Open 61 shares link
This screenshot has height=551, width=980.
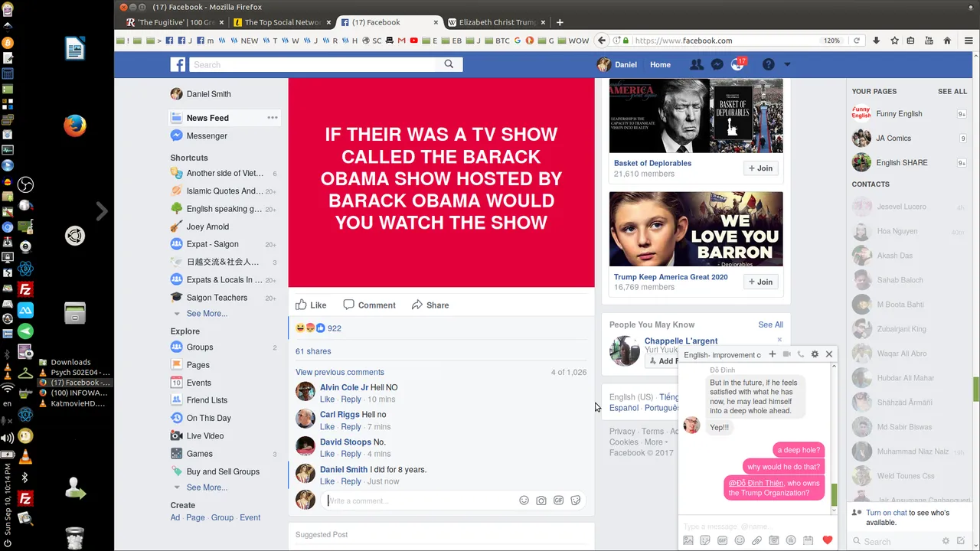pos(313,351)
